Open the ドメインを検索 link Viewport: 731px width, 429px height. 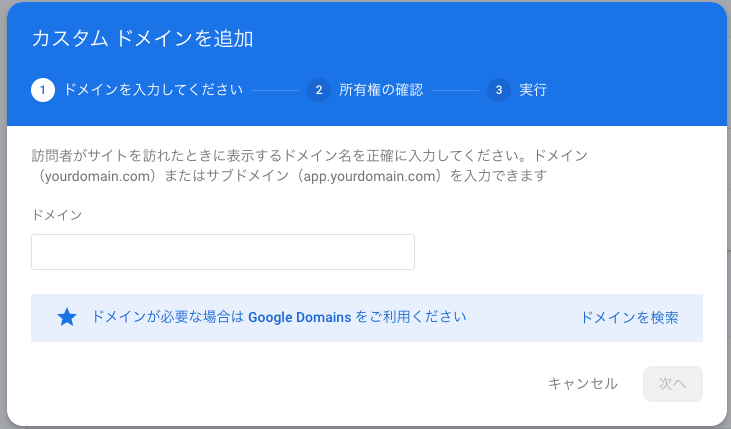pos(629,318)
